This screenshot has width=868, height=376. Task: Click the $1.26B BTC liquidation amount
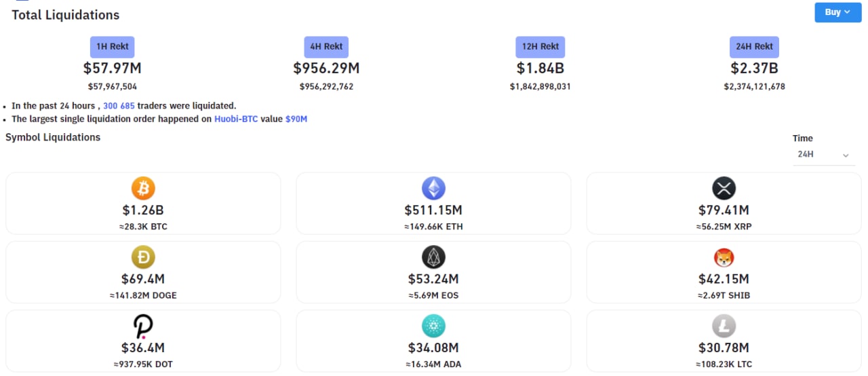pos(143,210)
